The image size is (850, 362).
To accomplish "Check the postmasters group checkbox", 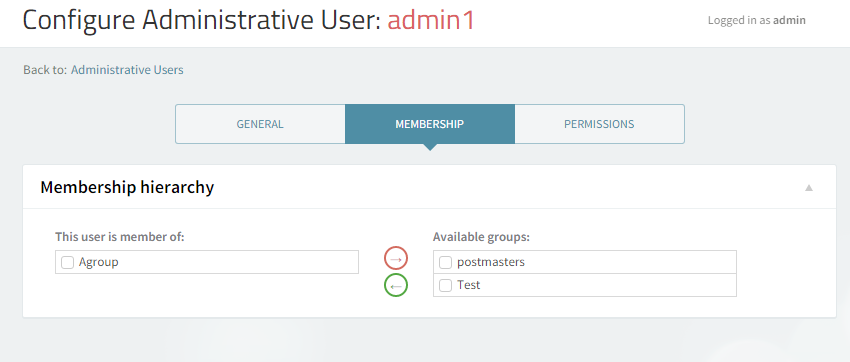I will 445,262.
